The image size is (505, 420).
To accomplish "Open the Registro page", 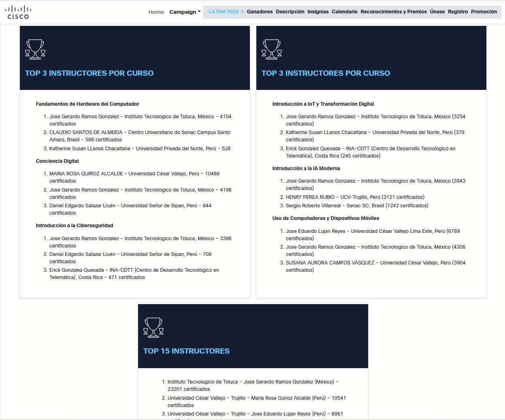I will pos(458,12).
